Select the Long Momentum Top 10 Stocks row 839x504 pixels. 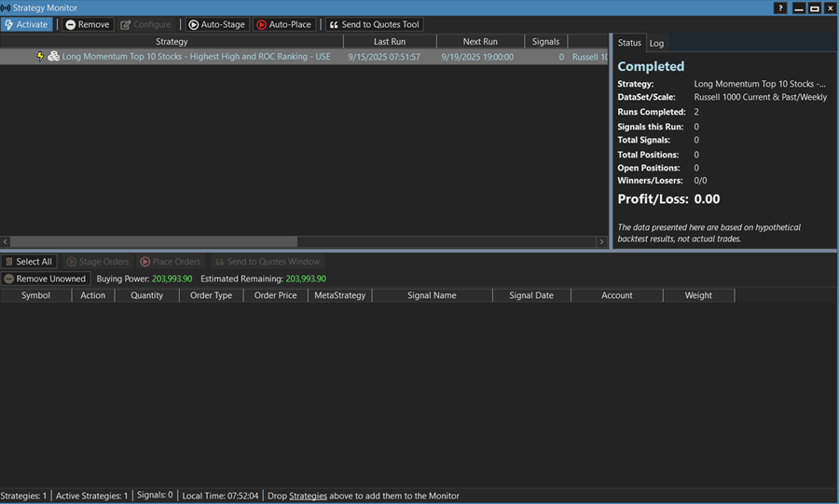[x=196, y=57]
